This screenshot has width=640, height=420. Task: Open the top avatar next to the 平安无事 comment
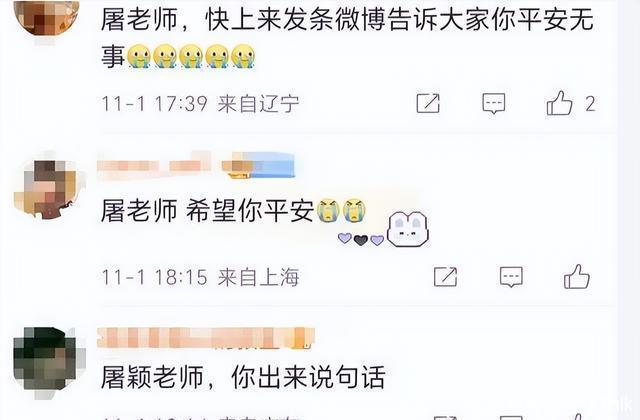point(46,16)
